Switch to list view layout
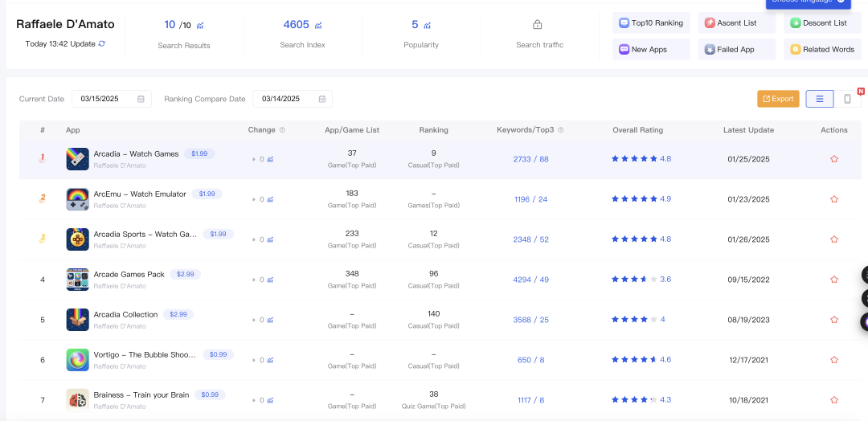The image size is (868, 421). pyautogui.click(x=820, y=99)
